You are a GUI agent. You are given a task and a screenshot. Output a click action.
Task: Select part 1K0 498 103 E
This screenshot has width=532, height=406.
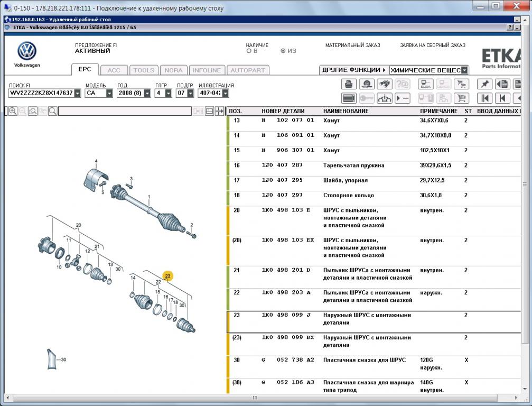tap(286, 210)
